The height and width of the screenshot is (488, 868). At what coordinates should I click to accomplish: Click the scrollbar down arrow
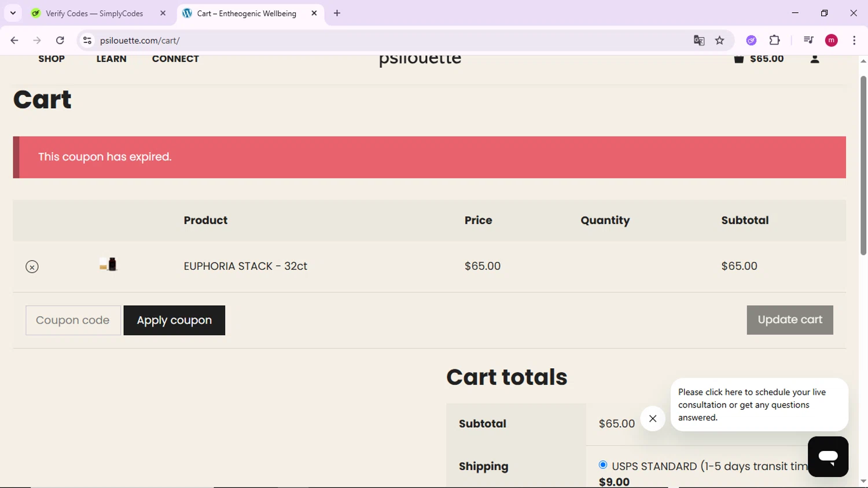863,481
